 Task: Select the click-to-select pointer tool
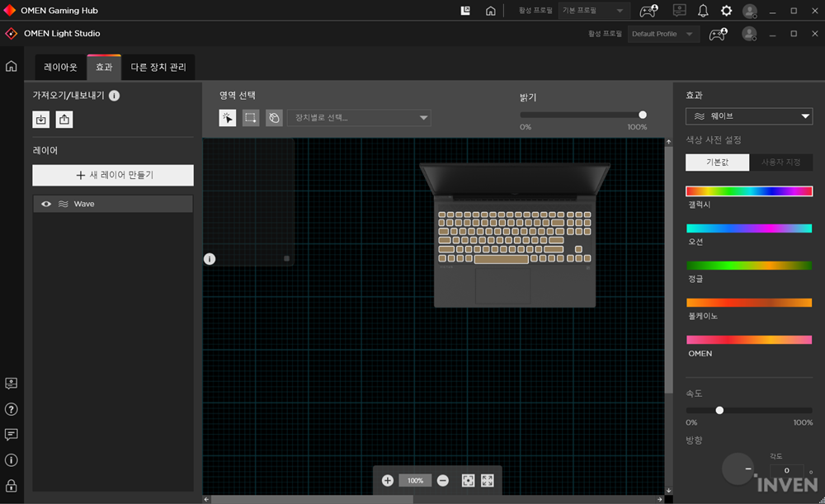(228, 118)
